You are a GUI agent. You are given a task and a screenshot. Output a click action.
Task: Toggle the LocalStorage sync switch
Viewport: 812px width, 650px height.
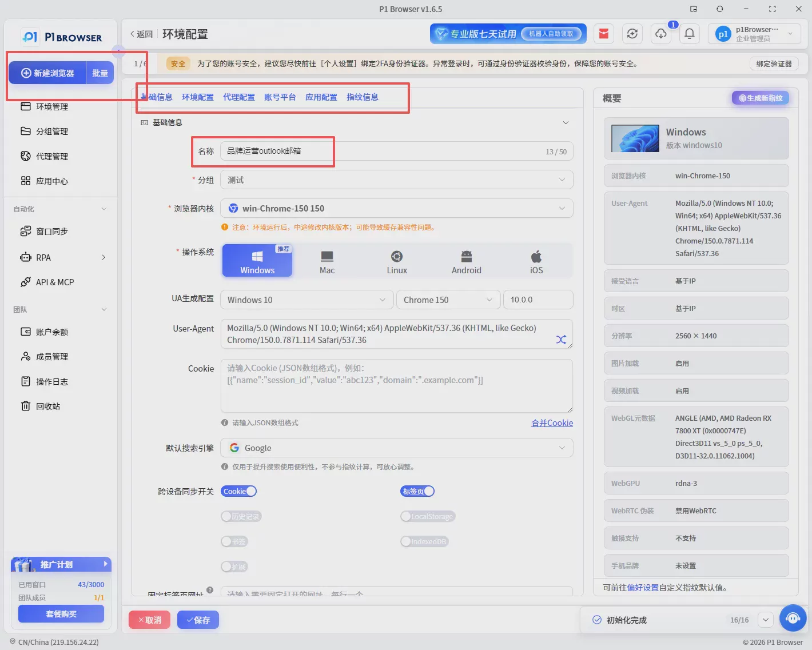428,516
